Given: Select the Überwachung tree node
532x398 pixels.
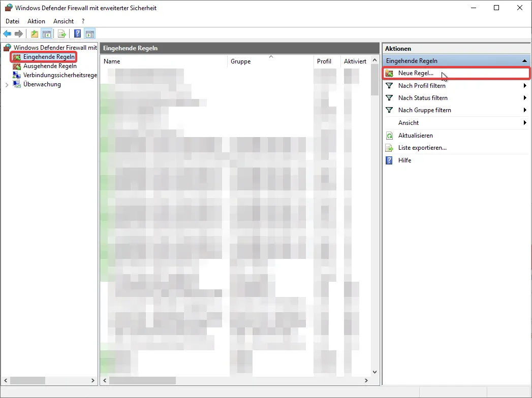Looking at the screenshot, I should 42,84.
